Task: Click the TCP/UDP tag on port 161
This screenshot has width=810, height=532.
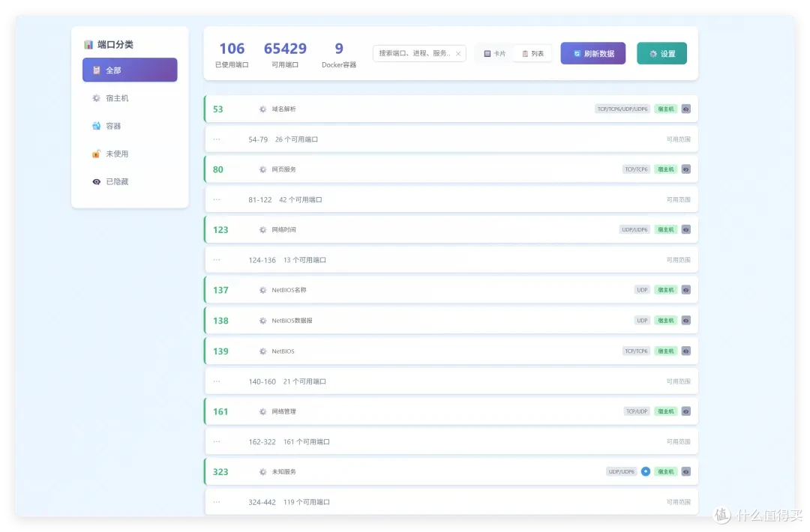Action: pos(637,411)
